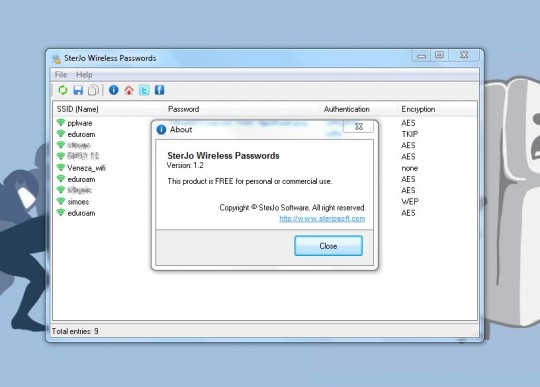Open the sterjosoft.com website link
This screenshot has height=387, width=540.
point(322,218)
